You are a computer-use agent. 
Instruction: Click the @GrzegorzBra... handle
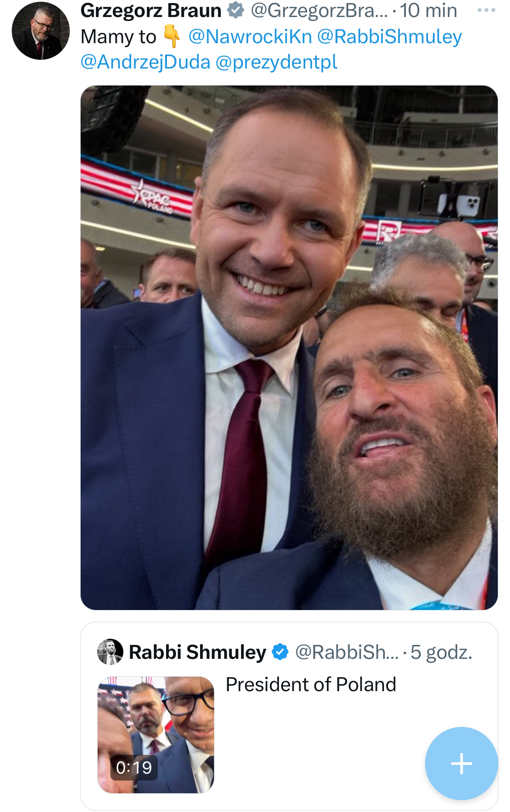click(319, 10)
